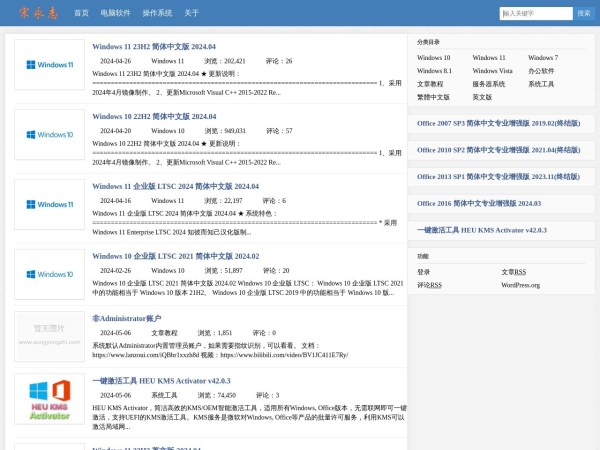
Task: Open the 关于 menu item
Action: click(x=191, y=13)
